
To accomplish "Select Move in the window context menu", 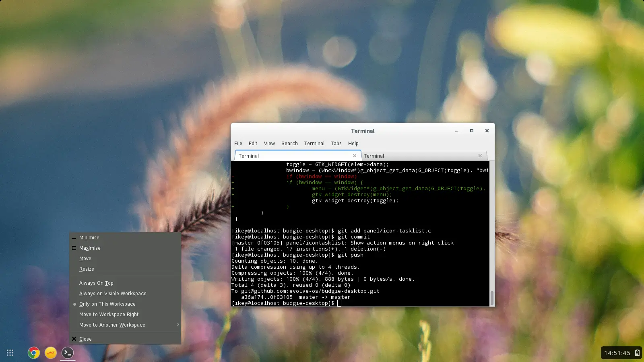I will (x=125, y=259).
